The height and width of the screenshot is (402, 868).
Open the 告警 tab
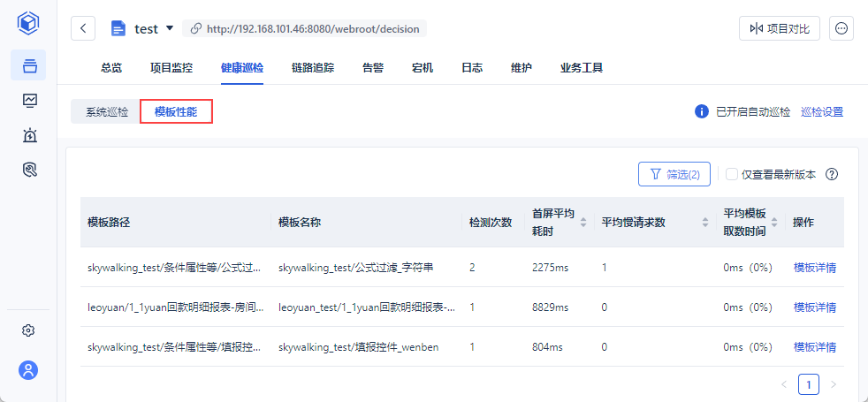[373, 68]
